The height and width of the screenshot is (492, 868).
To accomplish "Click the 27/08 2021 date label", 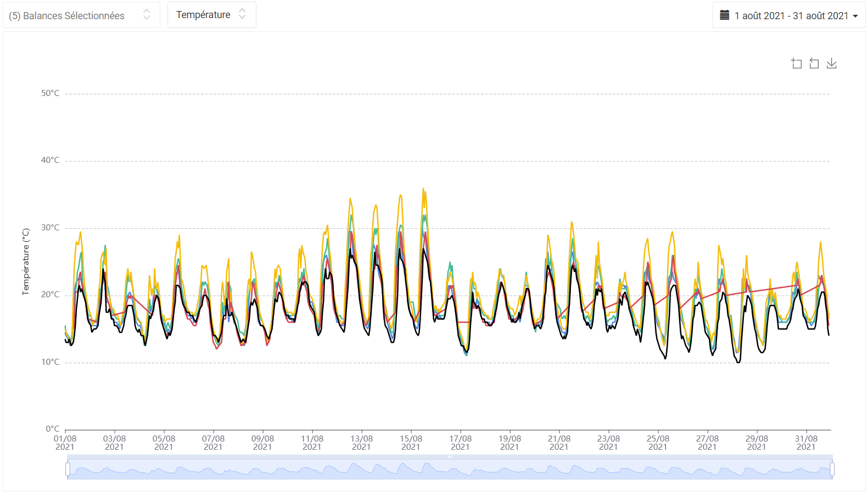I will (x=707, y=443).
